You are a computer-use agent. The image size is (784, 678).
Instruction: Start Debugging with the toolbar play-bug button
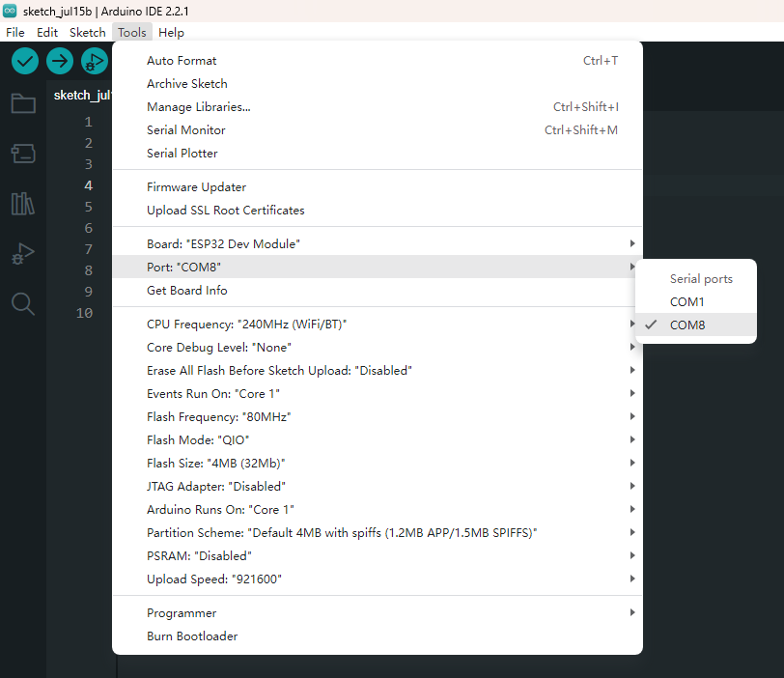95,61
